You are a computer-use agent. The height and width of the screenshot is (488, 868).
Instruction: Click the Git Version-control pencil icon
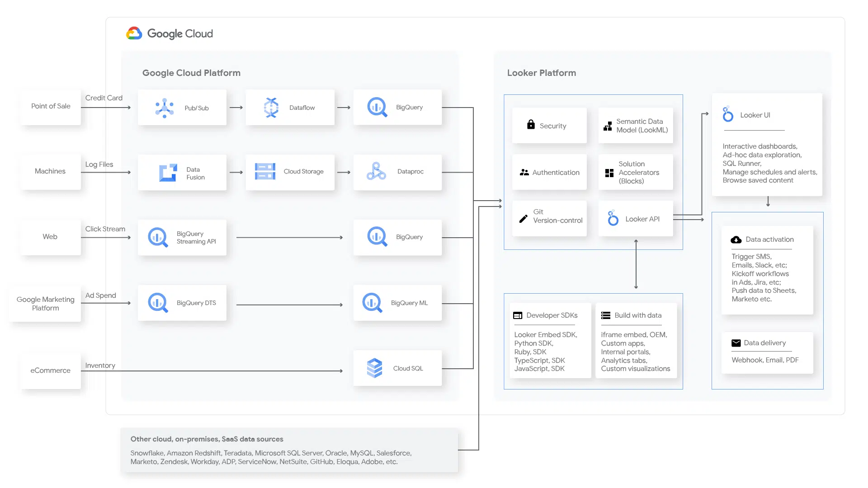(524, 219)
